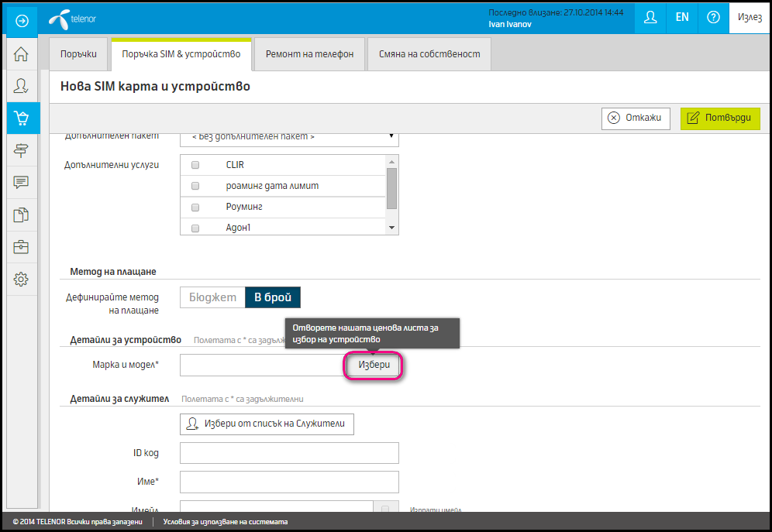Expand the sidebar with the arrow icon
The height and width of the screenshot is (532, 772).
tap(22, 21)
